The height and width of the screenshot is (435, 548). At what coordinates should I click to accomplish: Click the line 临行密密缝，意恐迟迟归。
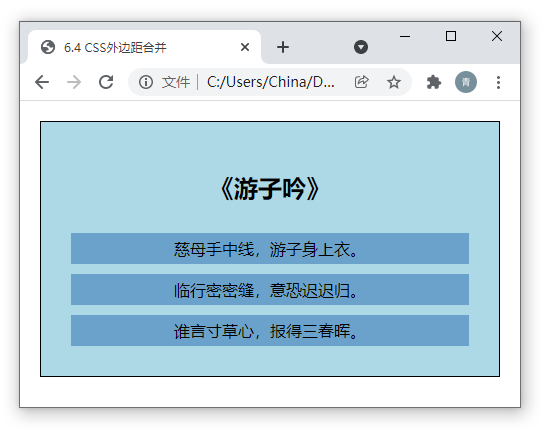(270, 290)
